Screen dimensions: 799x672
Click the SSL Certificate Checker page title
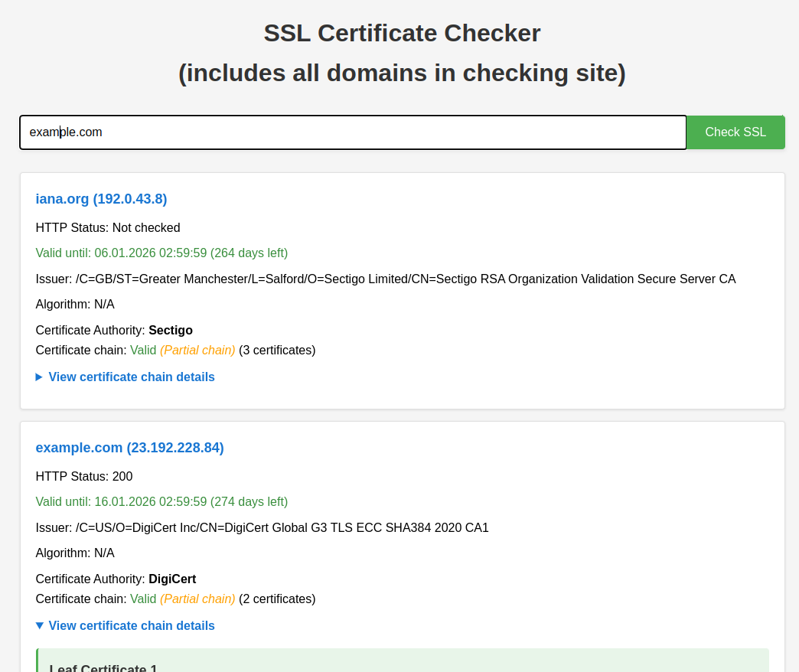[401, 33]
